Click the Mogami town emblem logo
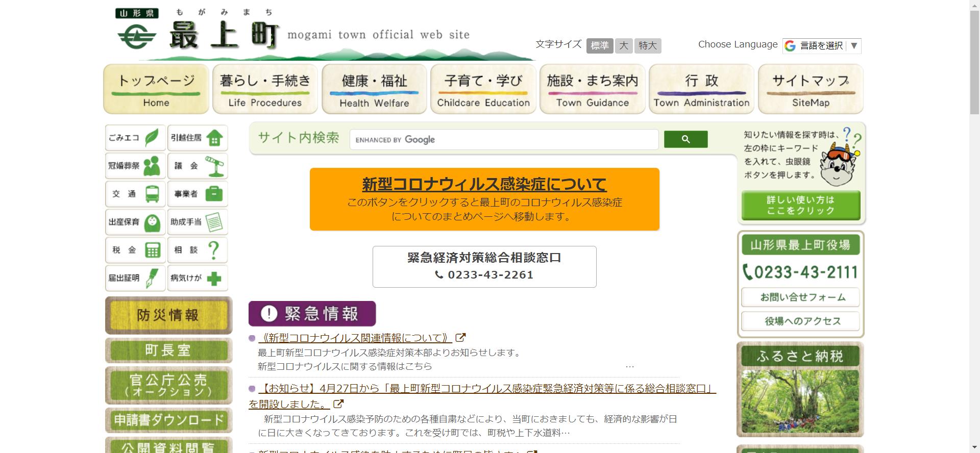This screenshot has height=453, width=980. 136,37
